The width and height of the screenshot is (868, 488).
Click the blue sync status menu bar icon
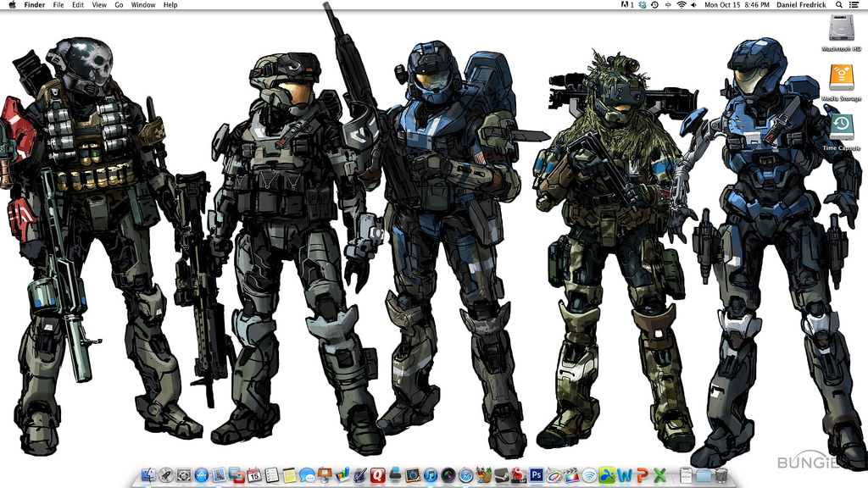(x=643, y=5)
